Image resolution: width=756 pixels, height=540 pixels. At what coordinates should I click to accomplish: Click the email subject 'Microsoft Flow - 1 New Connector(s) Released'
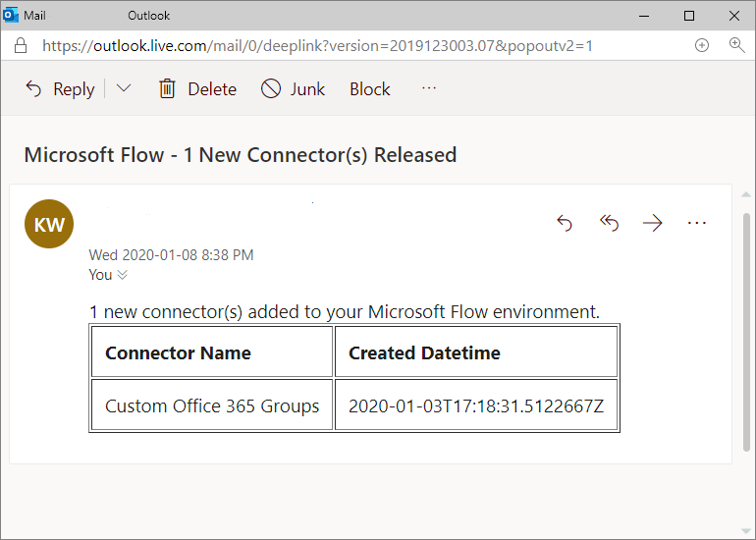pyautogui.click(x=241, y=155)
